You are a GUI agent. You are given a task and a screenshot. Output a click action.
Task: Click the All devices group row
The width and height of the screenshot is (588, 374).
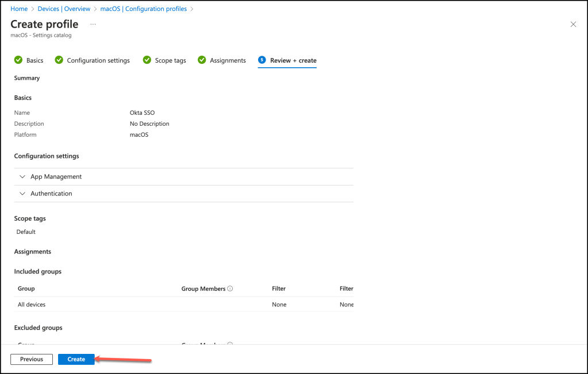32,304
